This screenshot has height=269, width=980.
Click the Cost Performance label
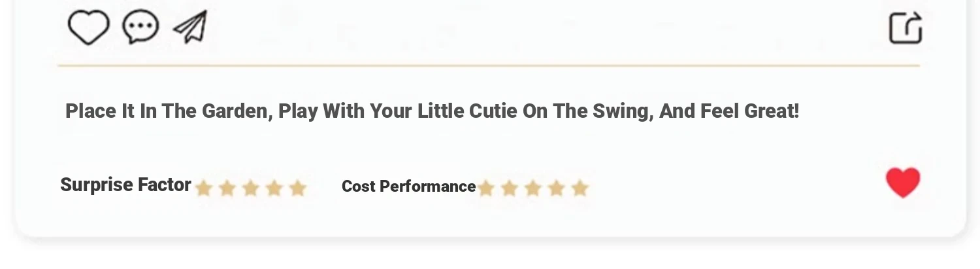[408, 187]
